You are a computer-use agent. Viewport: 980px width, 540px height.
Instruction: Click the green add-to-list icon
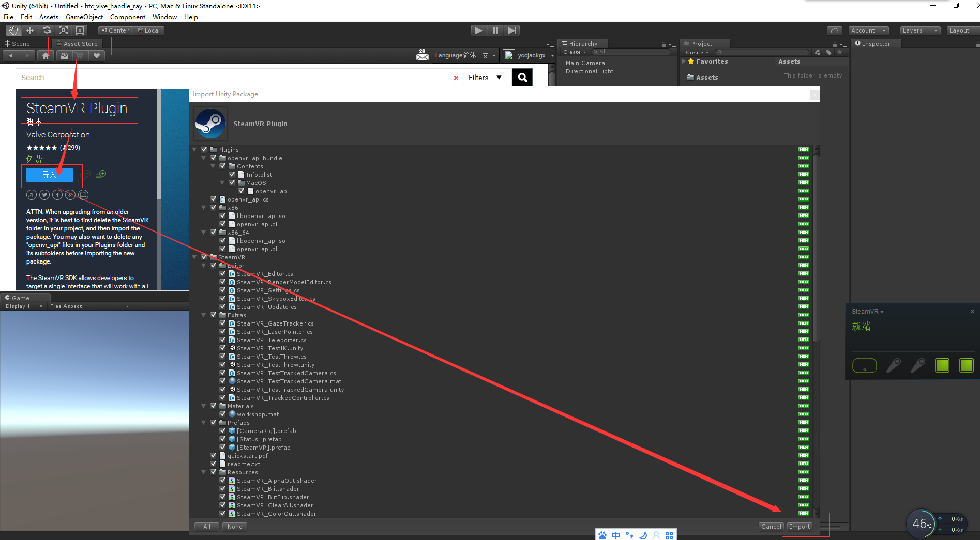(x=101, y=175)
